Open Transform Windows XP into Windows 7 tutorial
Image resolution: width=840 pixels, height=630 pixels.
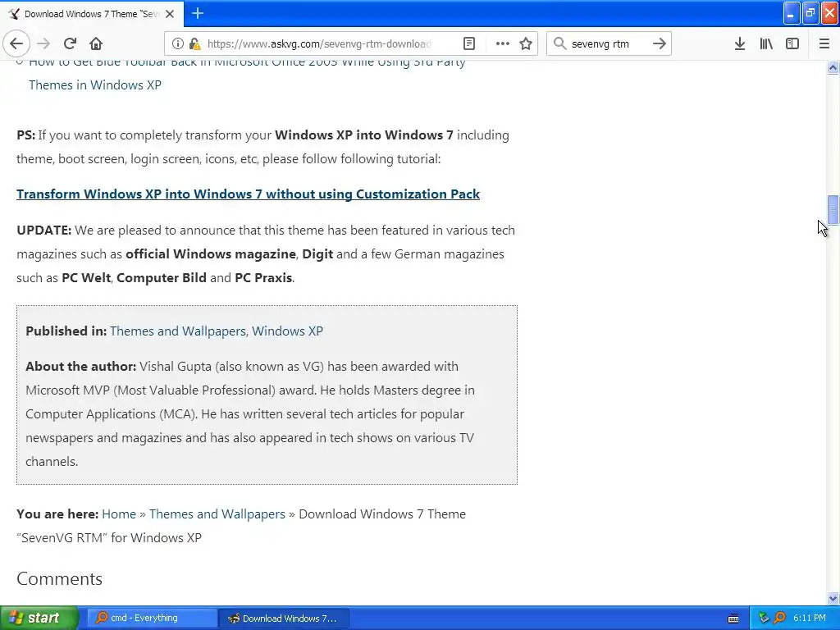248,194
